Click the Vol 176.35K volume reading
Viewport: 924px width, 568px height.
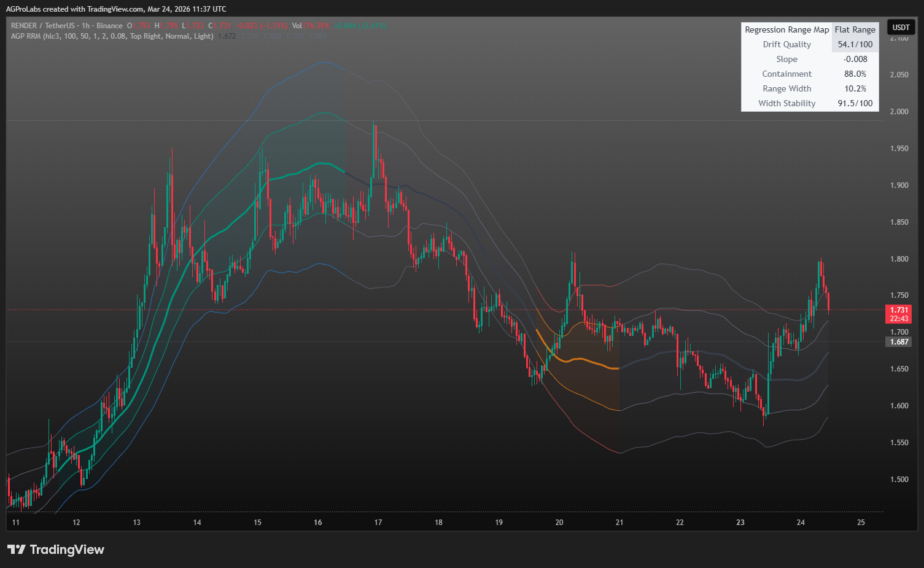pyautogui.click(x=311, y=26)
